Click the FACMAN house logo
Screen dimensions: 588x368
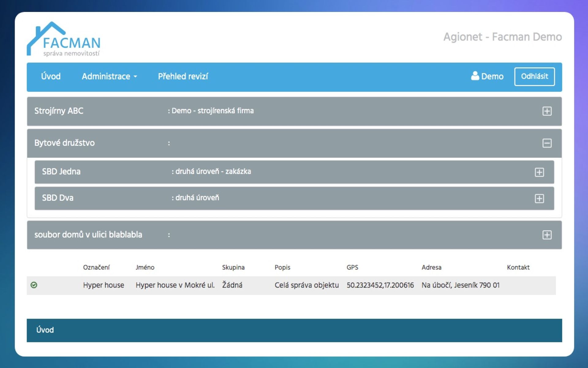(x=64, y=39)
